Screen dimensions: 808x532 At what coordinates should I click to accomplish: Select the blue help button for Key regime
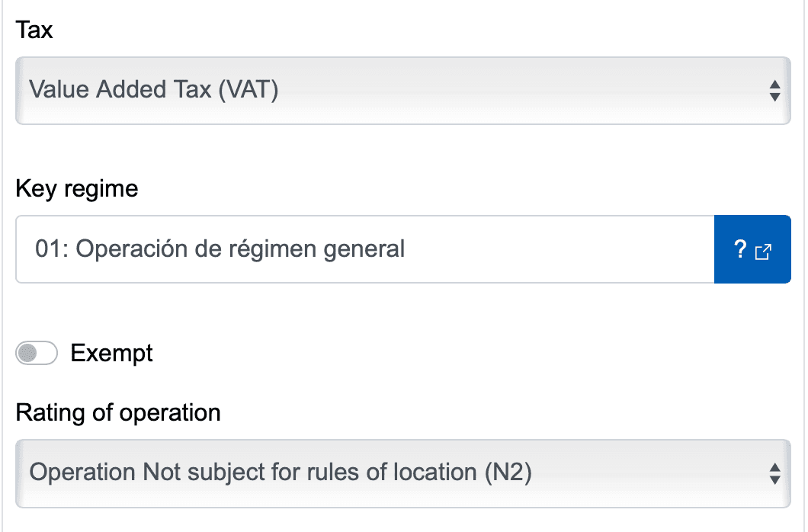753,248
